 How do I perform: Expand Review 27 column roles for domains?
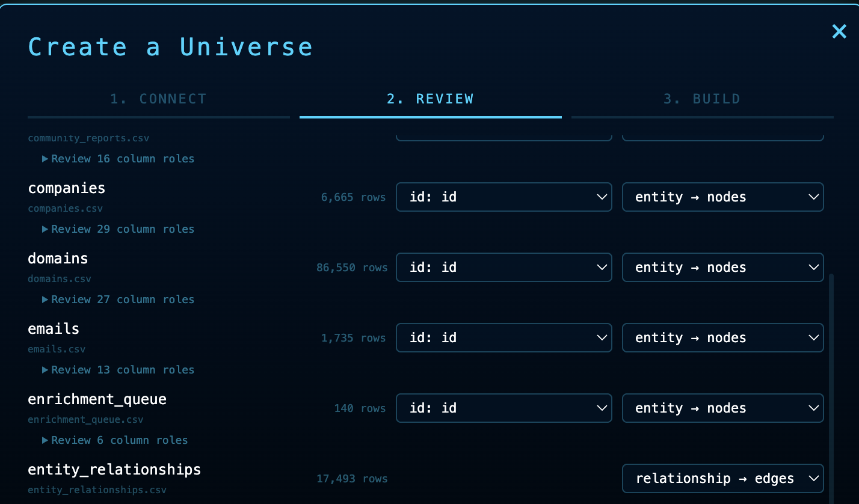tap(119, 300)
